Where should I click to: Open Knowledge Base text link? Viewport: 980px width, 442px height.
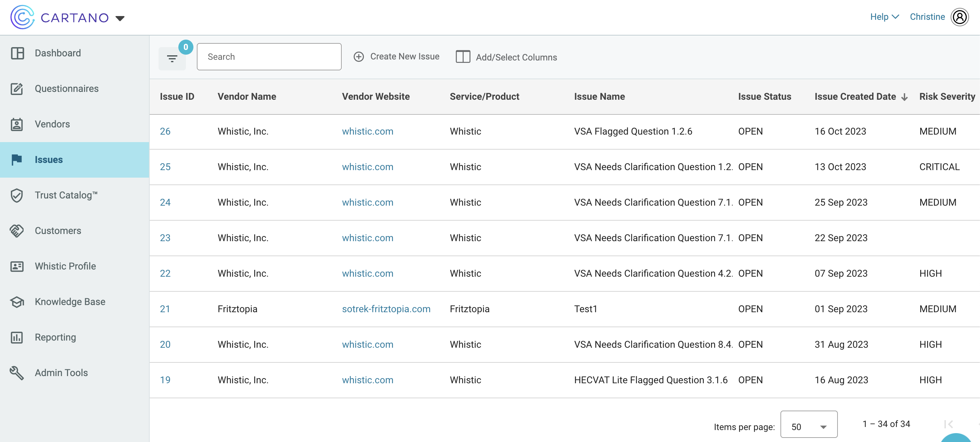point(70,302)
